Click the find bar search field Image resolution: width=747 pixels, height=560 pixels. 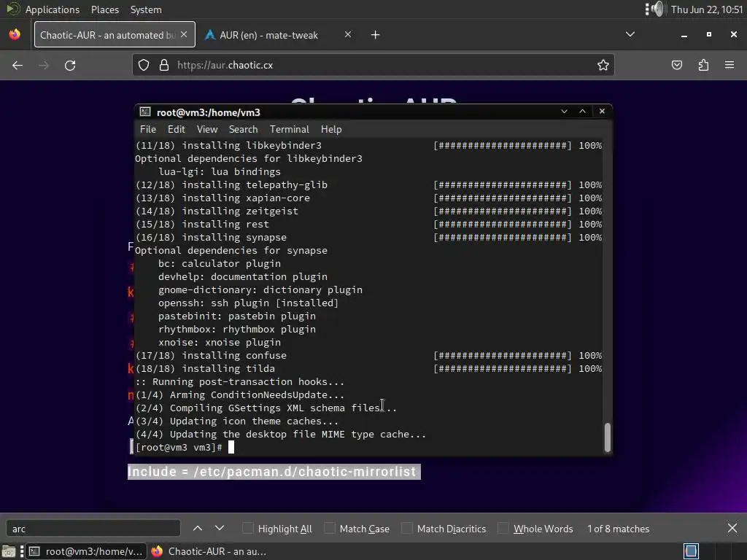click(x=93, y=528)
